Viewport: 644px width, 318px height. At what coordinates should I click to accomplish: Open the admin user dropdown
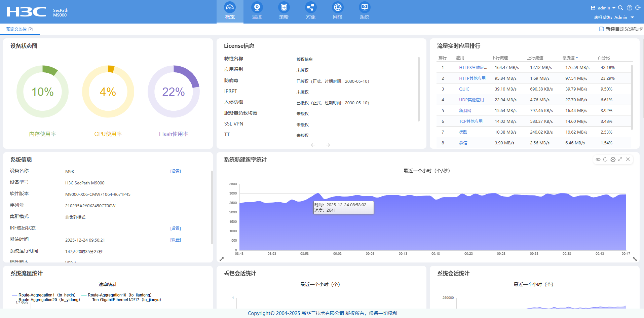pos(606,8)
